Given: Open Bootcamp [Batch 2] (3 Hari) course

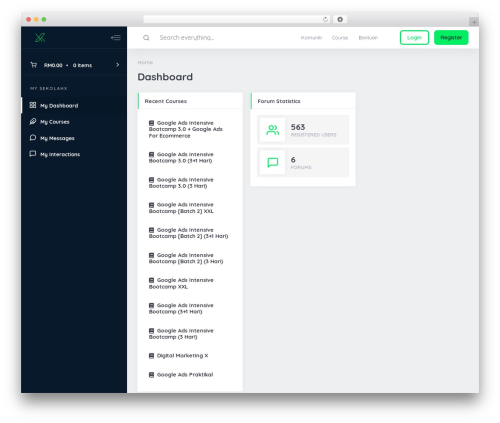Looking at the screenshot, I should 186,258.
